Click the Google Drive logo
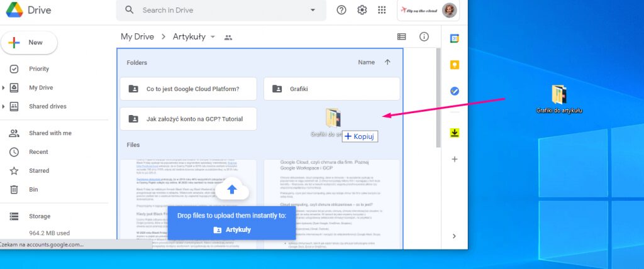 click(x=14, y=10)
